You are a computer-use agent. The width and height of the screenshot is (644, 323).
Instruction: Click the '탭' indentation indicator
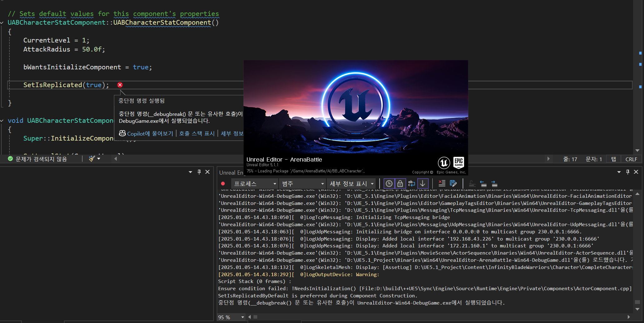click(x=613, y=159)
